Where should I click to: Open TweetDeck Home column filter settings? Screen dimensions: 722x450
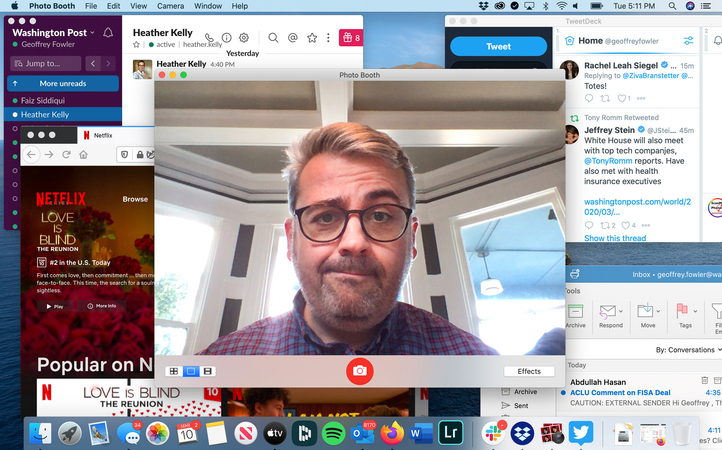pos(688,41)
